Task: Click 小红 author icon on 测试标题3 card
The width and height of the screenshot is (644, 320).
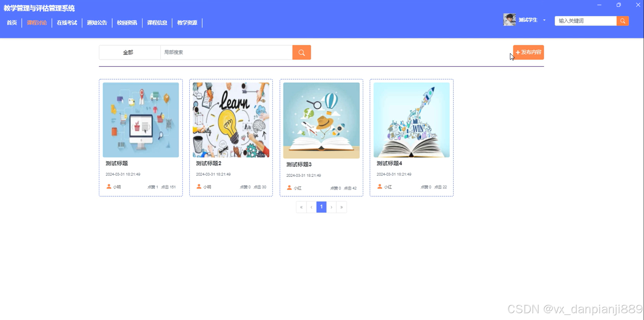Action: pos(289,187)
